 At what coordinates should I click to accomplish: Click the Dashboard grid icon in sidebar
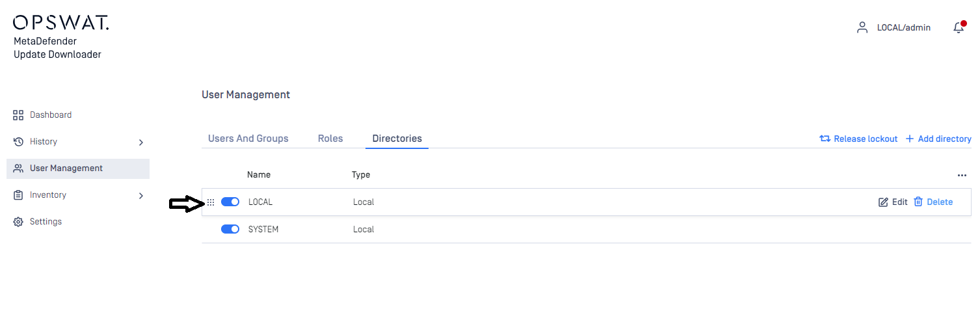point(18,115)
